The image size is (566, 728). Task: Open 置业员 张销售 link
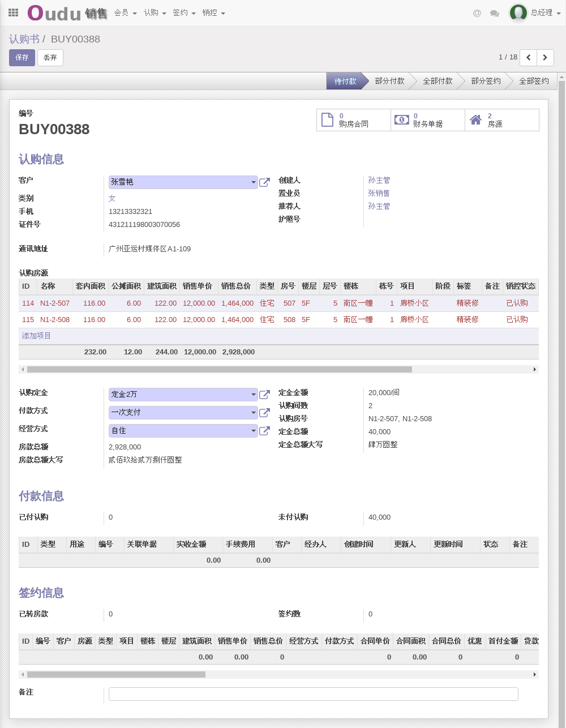(379, 193)
